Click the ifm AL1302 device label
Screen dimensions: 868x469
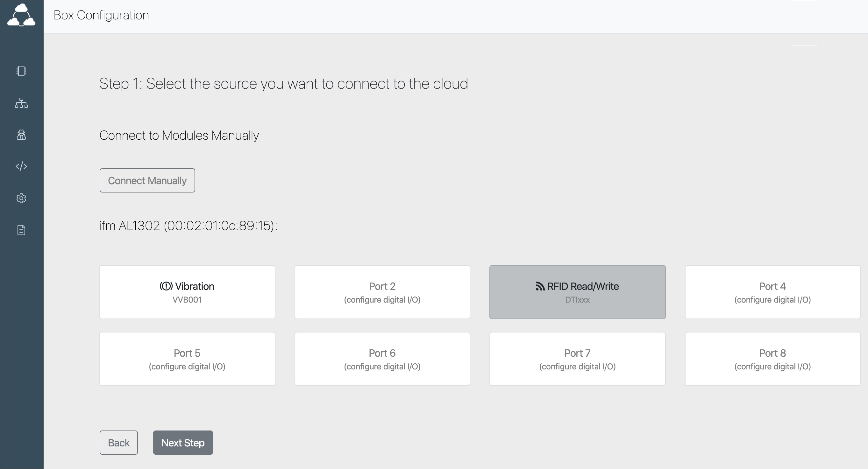coord(189,226)
